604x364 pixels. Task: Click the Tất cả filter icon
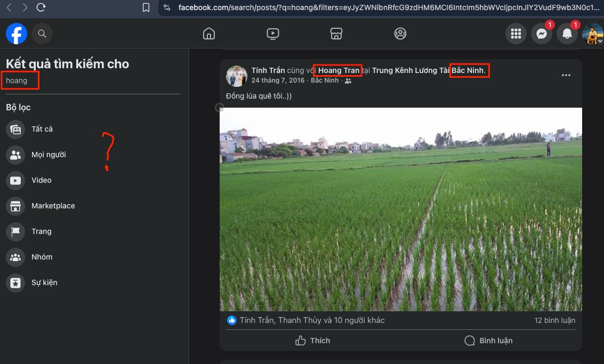tap(15, 129)
